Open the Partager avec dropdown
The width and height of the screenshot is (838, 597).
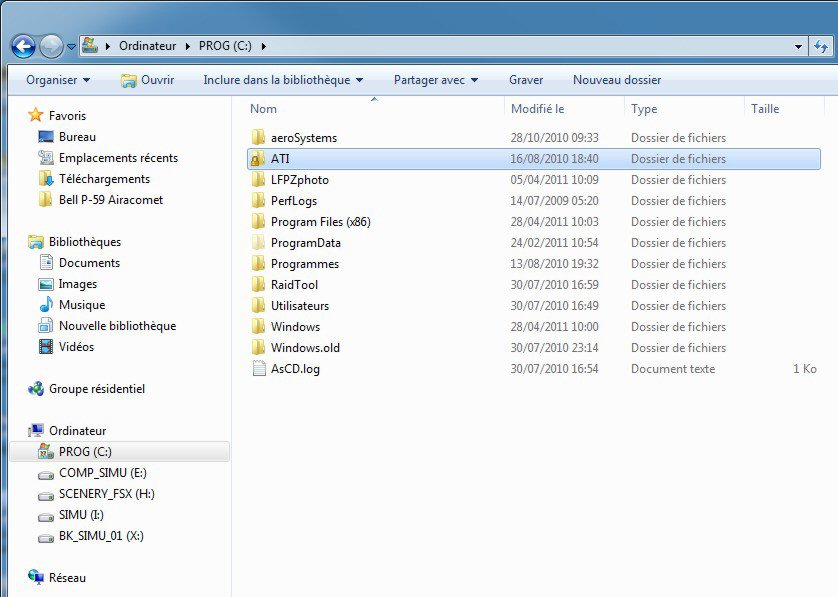click(436, 80)
